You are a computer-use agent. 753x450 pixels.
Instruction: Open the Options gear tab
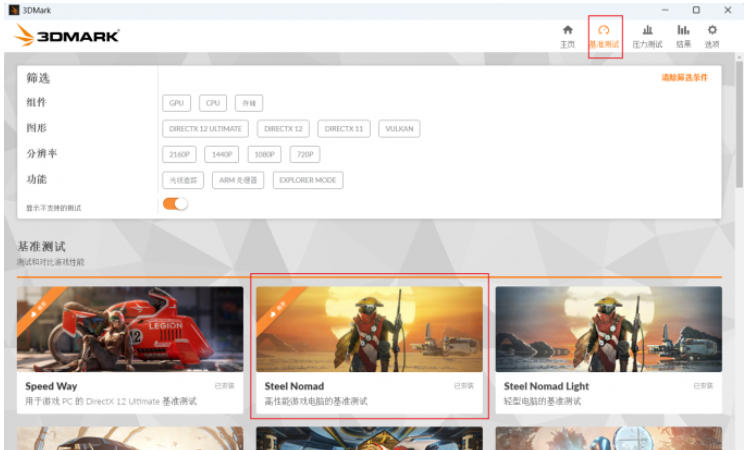coord(712,36)
